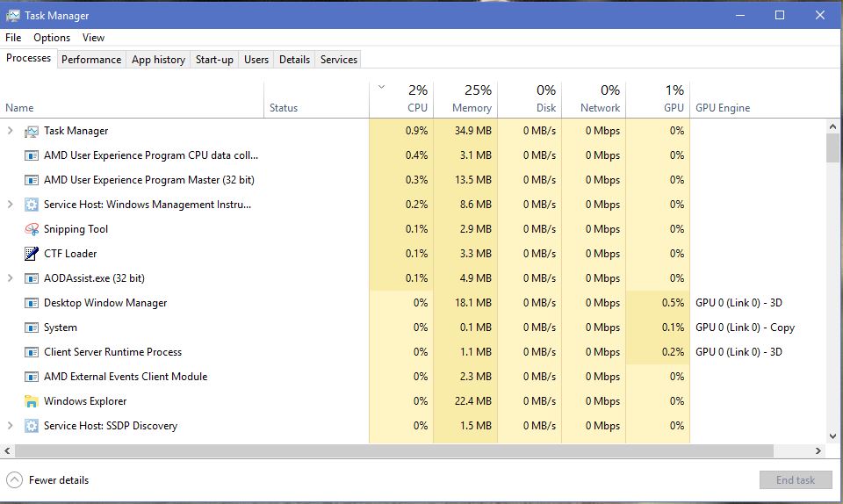843x504 pixels.
Task: Click the 22.4 MB memory cell
Action: click(x=465, y=401)
